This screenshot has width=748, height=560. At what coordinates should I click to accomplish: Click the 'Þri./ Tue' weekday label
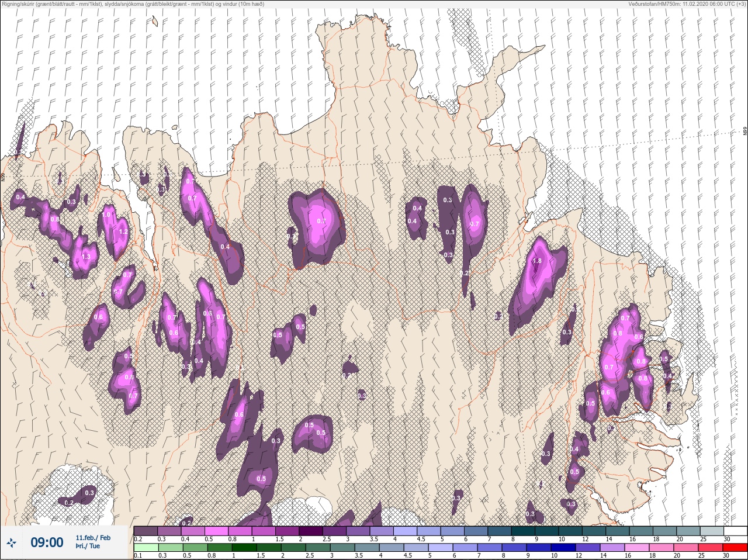[88, 546]
